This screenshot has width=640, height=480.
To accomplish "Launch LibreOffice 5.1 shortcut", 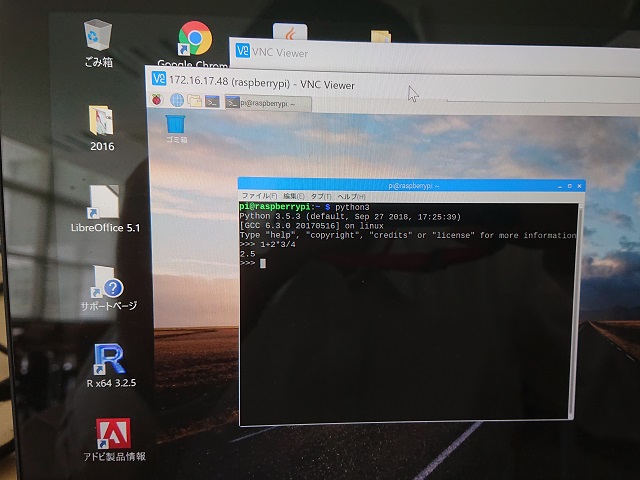I will (x=104, y=204).
